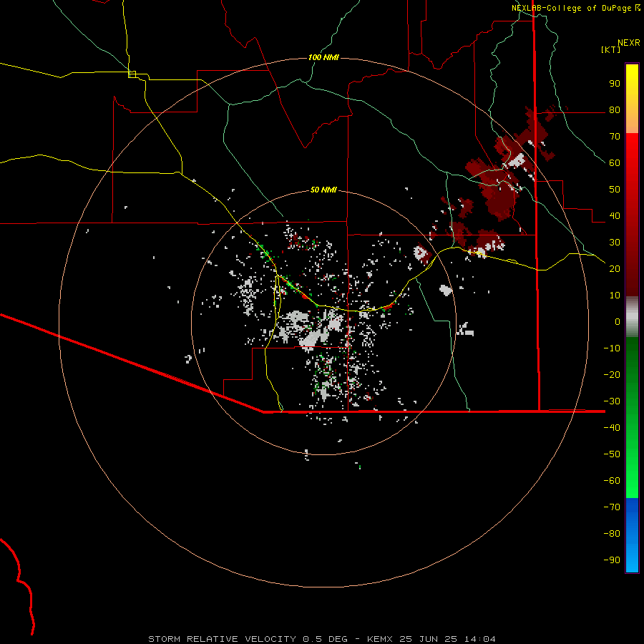This screenshot has height=644, width=644.
Task: Click the -60 value on velocity scale
Action: coord(612,481)
